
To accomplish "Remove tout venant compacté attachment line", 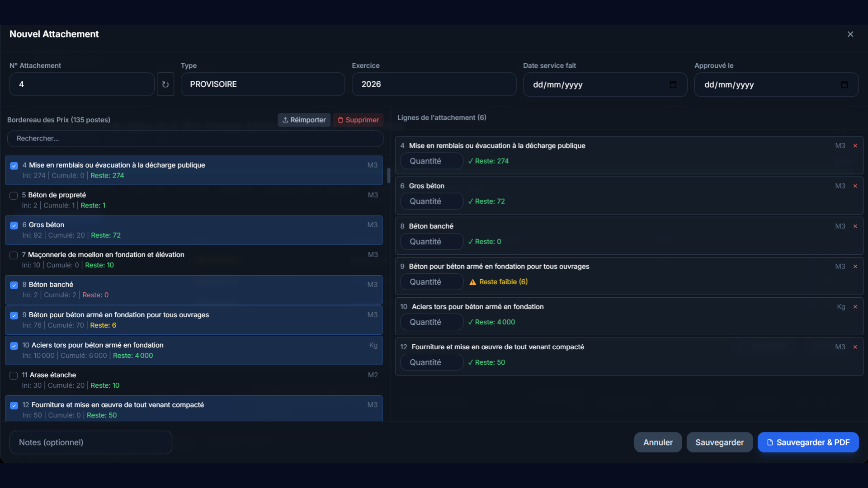I will [x=855, y=347].
